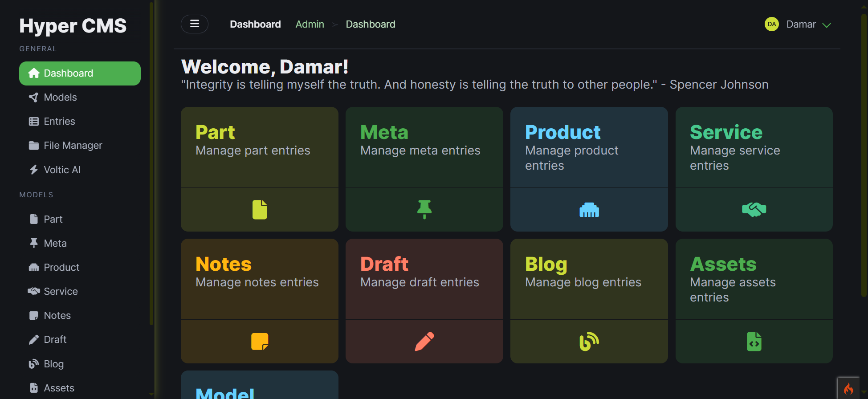The height and width of the screenshot is (399, 868).
Task: Open the Admin breadcrumb link
Action: tap(310, 24)
